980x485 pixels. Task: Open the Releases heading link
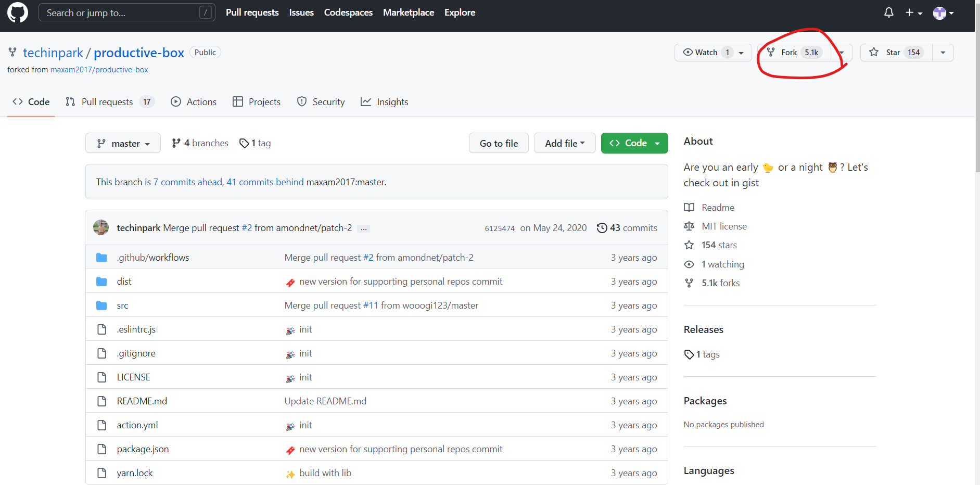pos(704,329)
